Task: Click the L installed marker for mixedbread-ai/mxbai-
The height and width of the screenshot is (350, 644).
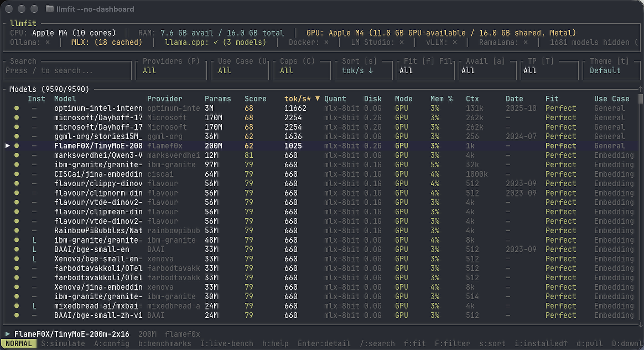Action: point(34,306)
